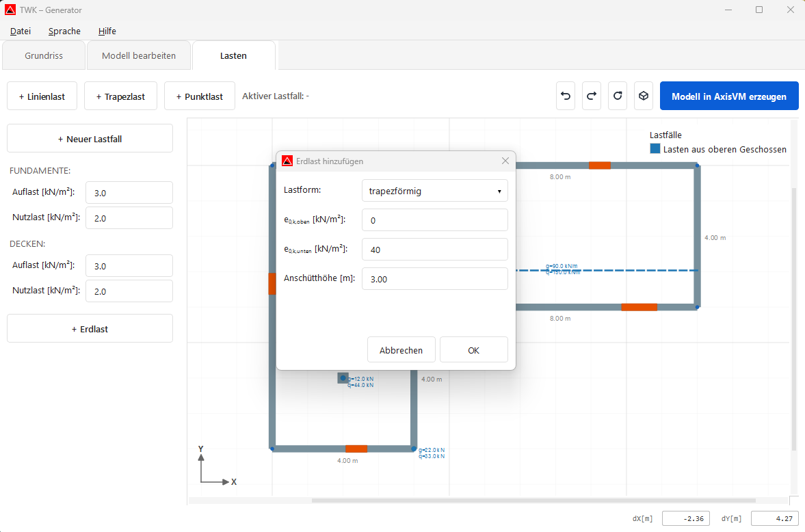Click the orange opening on the bottom wall
This screenshot has height=532, width=805.
[356, 449]
